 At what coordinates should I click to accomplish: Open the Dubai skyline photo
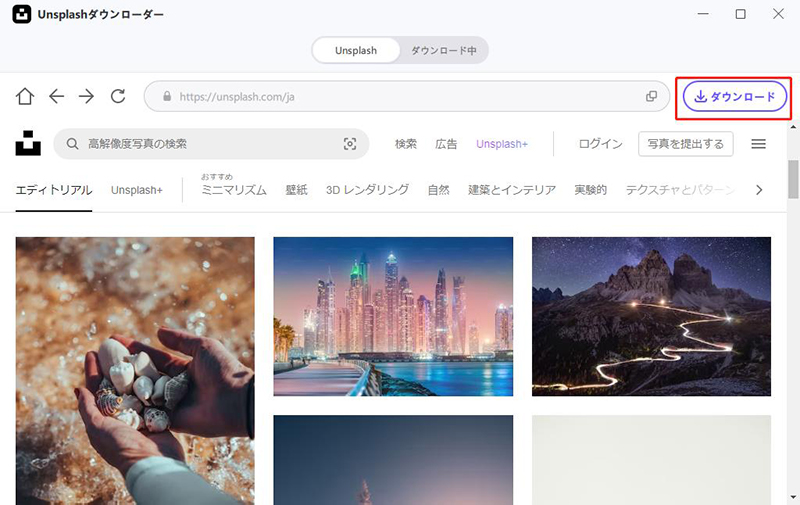coord(393,316)
